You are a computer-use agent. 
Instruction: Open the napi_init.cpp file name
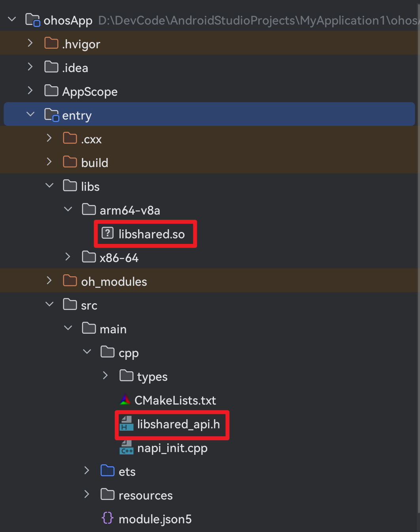172,448
